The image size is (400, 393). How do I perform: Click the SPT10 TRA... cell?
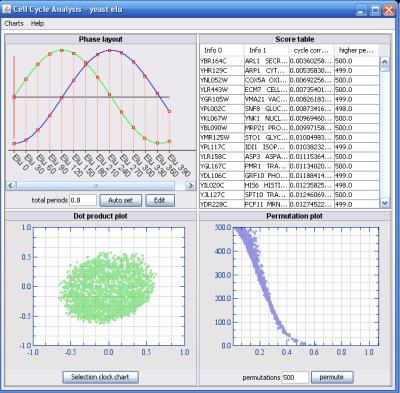tap(266, 195)
